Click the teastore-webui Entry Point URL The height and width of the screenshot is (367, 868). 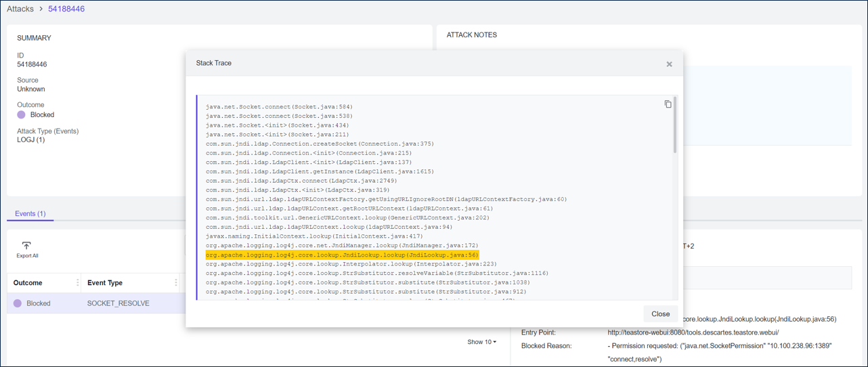coord(693,332)
